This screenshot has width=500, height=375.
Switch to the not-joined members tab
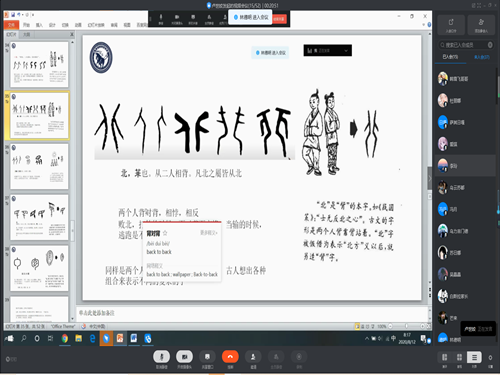[482, 57]
